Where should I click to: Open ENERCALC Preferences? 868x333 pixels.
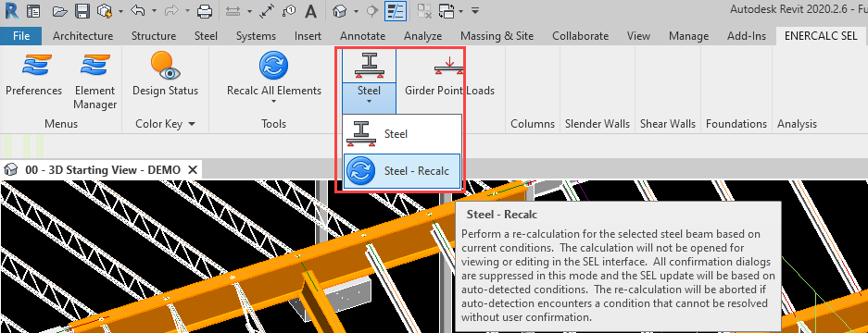click(x=34, y=75)
